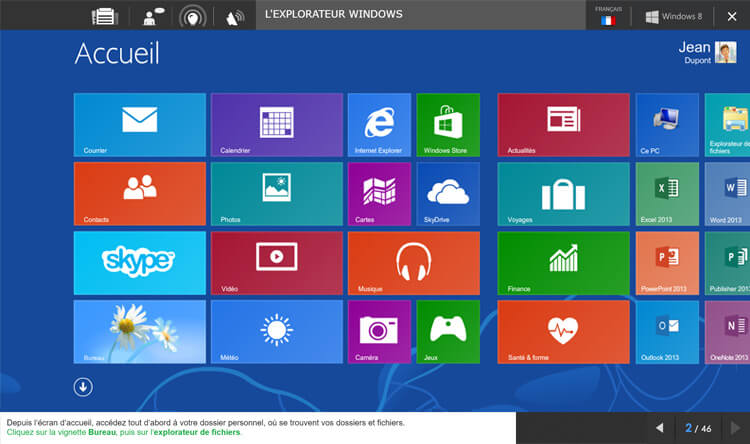This screenshot has height=444, width=750.
Task: Open the Voyages tile
Action: click(563, 194)
